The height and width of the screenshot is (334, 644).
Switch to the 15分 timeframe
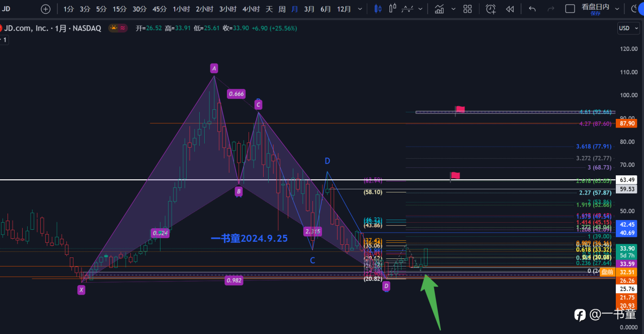click(x=120, y=9)
